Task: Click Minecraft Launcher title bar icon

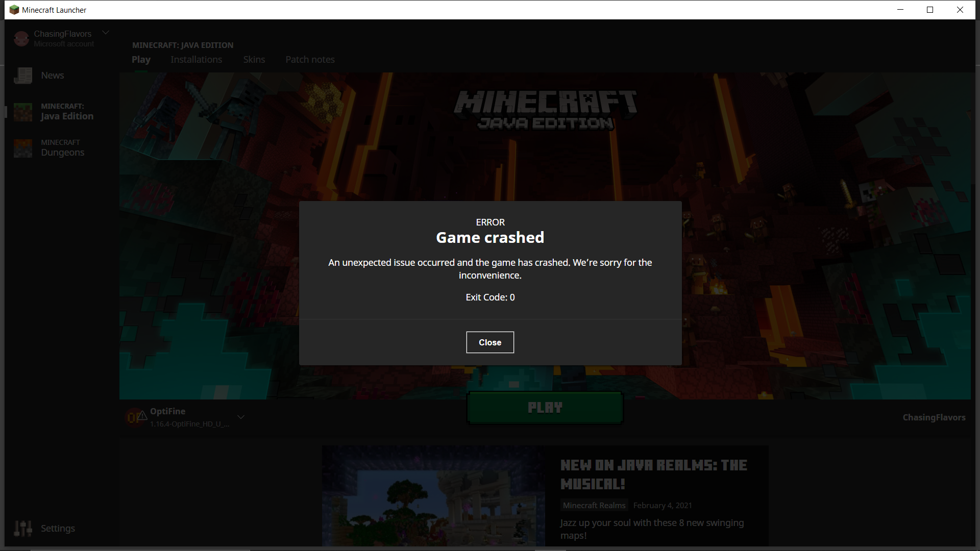Action: pos(14,10)
